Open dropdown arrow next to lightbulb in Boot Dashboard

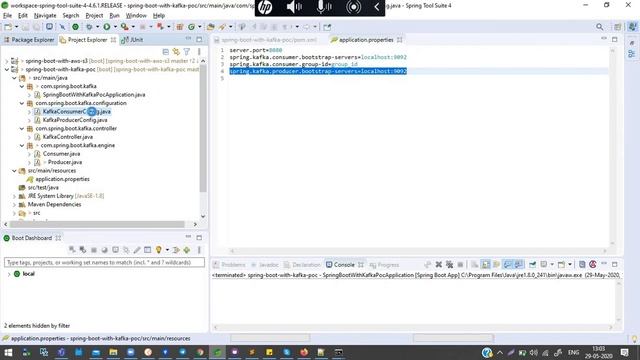167,250
